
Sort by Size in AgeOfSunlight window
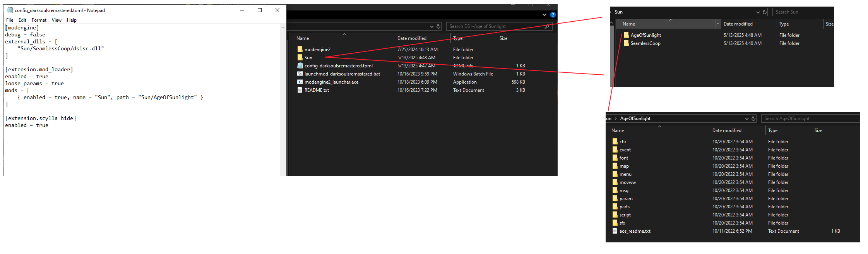(x=818, y=130)
